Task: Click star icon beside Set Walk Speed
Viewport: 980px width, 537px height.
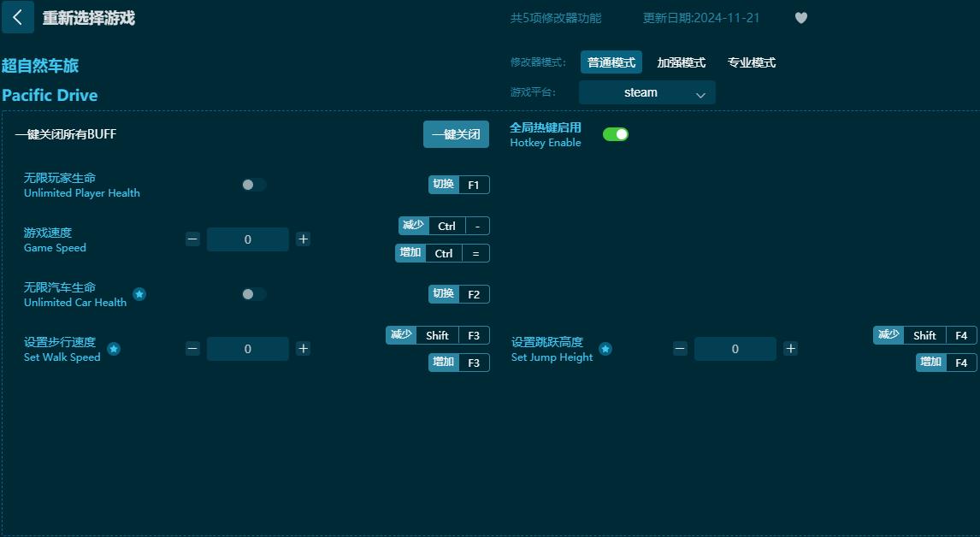Action: click(x=114, y=349)
